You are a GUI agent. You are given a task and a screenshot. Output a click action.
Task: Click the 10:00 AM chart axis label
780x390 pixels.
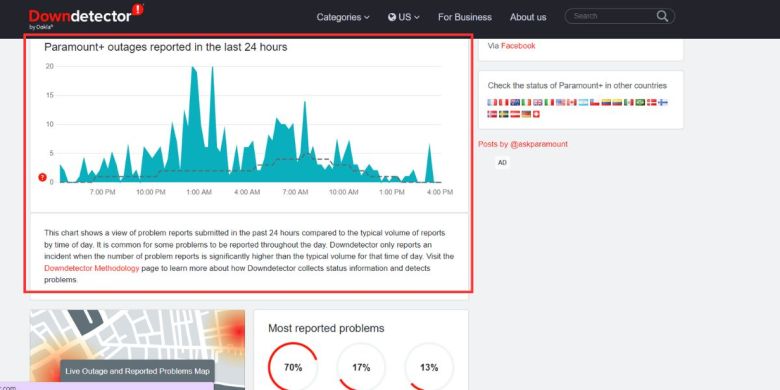[344, 192]
